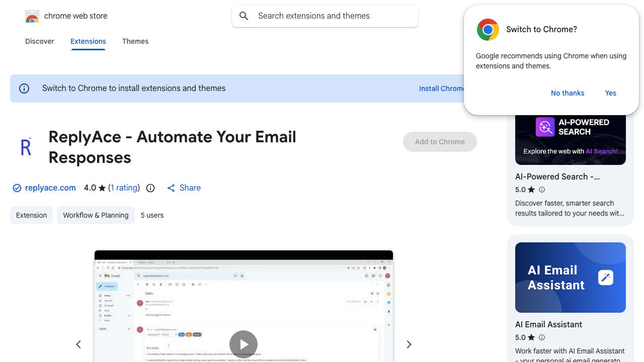This screenshot has width=644, height=362.
Task: Click the Share link text
Action: (190, 188)
